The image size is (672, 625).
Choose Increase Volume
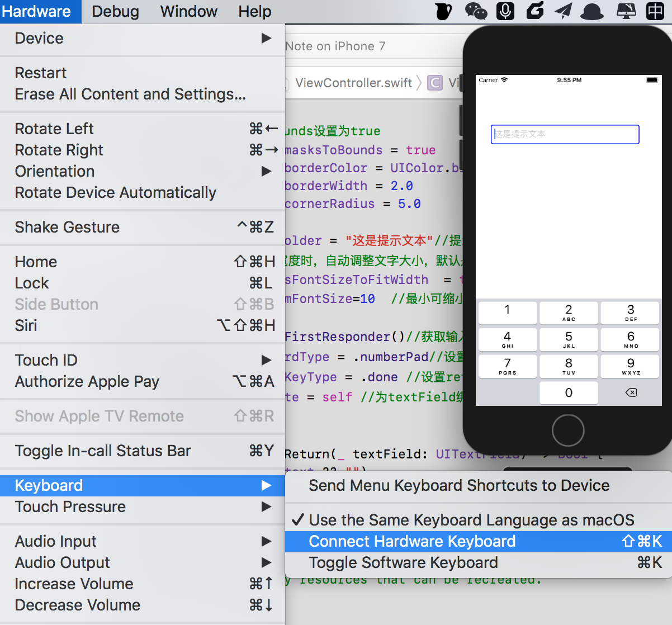point(143,584)
